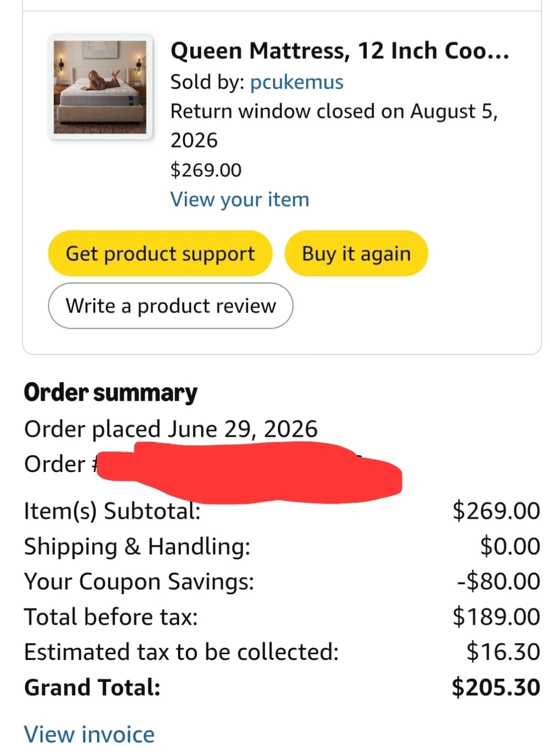Click the $189.00 total before tax amount
This screenshot has width=550, height=756.
[496, 616]
